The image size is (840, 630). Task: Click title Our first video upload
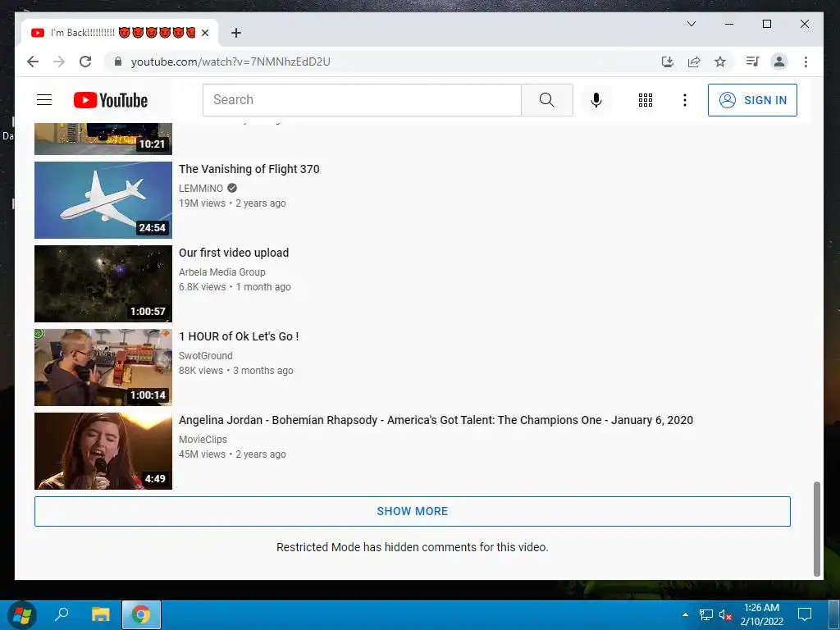tap(234, 253)
